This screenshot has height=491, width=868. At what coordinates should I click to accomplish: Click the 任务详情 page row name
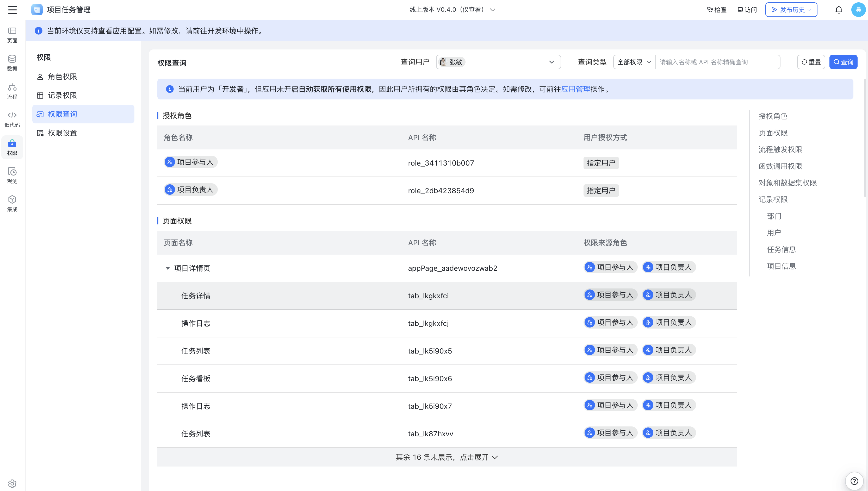click(x=196, y=296)
